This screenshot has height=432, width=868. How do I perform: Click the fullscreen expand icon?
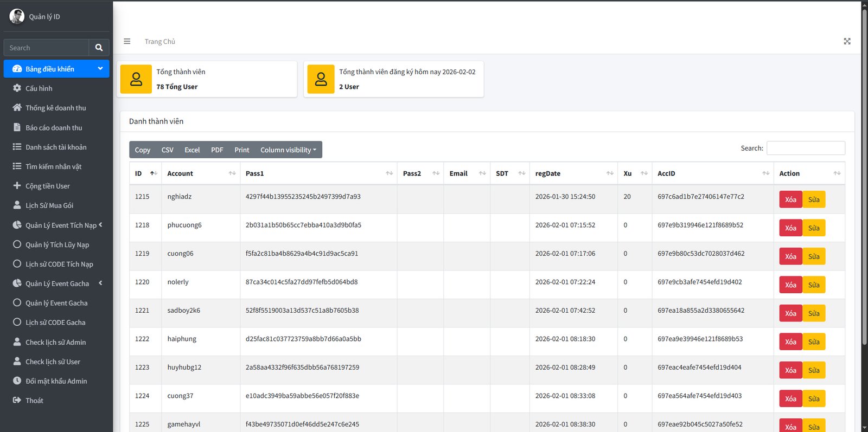coord(847,41)
